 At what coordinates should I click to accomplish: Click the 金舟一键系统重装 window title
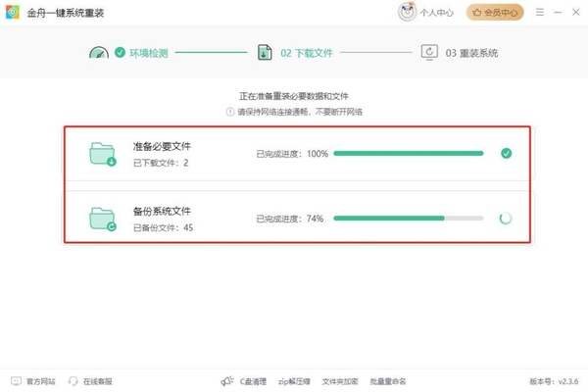coord(66,13)
